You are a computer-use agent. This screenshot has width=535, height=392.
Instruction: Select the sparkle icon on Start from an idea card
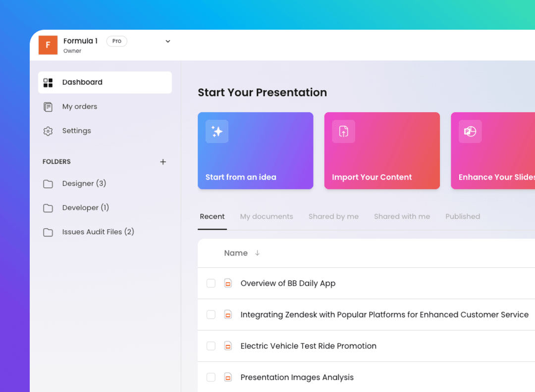(x=216, y=131)
